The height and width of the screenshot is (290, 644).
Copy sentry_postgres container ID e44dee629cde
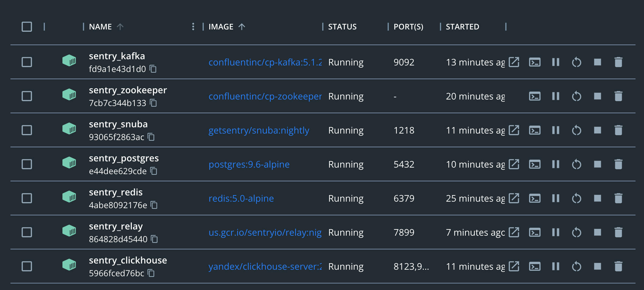(x=154, y=171)
